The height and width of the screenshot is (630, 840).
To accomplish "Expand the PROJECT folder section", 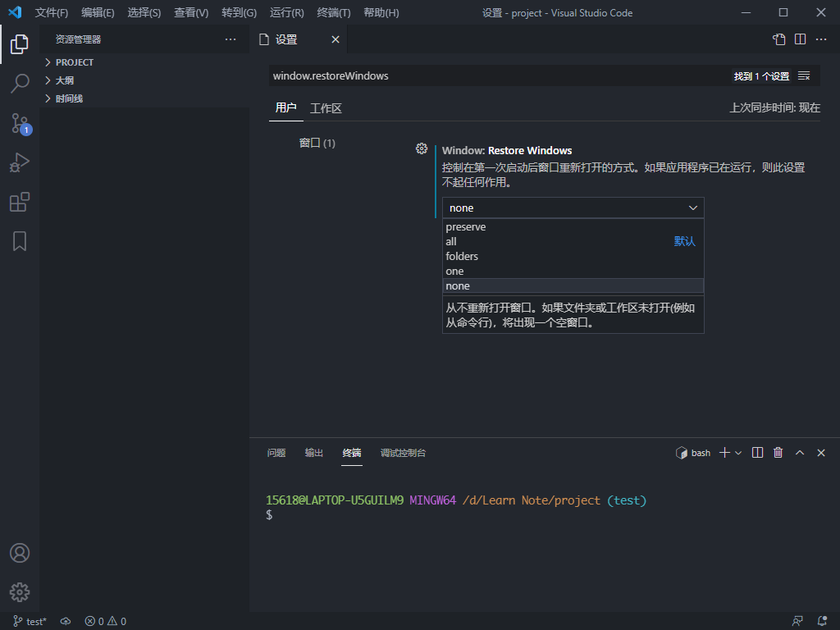I will coord(144,62).
